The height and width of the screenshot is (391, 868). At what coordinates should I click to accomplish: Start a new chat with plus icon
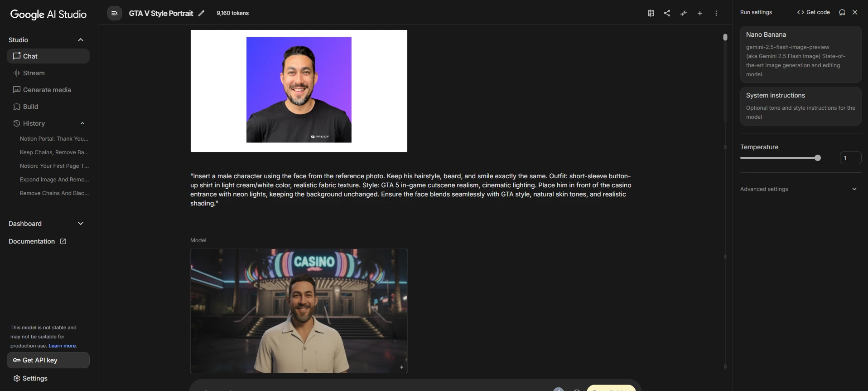[700, 13]
